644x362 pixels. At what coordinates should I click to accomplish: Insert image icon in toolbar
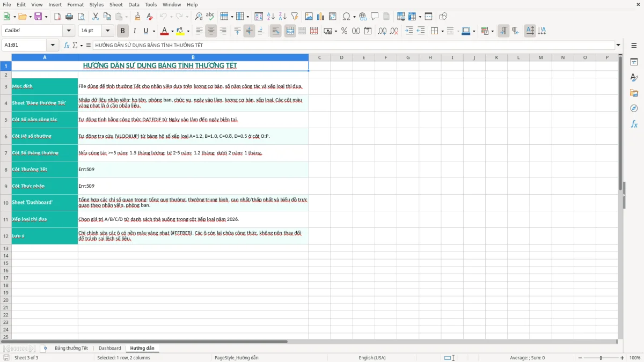click(309, 17)
